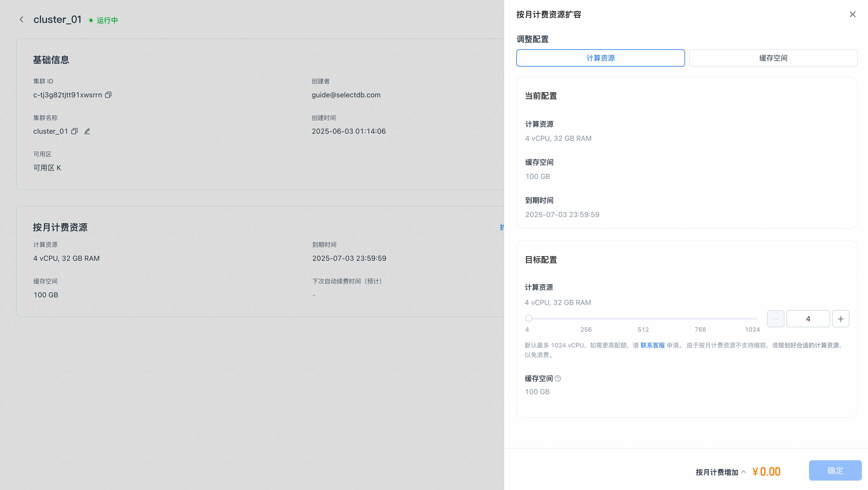This screenshot has width=868, height=490.
Task: Close the scaling drawer with X
Action: pyautogui.click(x=852, y=14)
